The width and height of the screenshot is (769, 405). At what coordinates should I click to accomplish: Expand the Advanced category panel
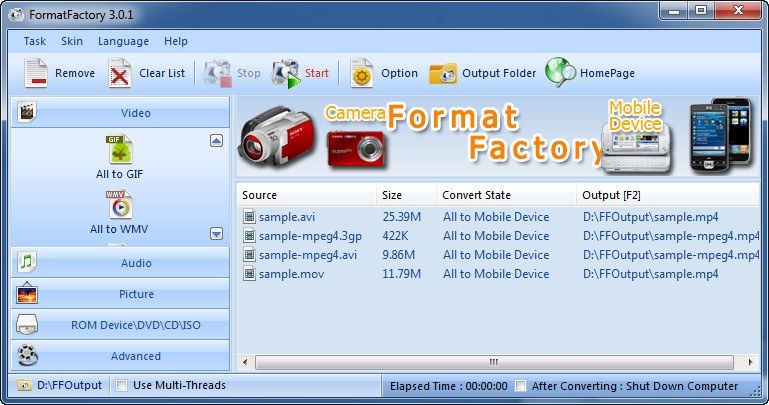[x=120, y=355]
